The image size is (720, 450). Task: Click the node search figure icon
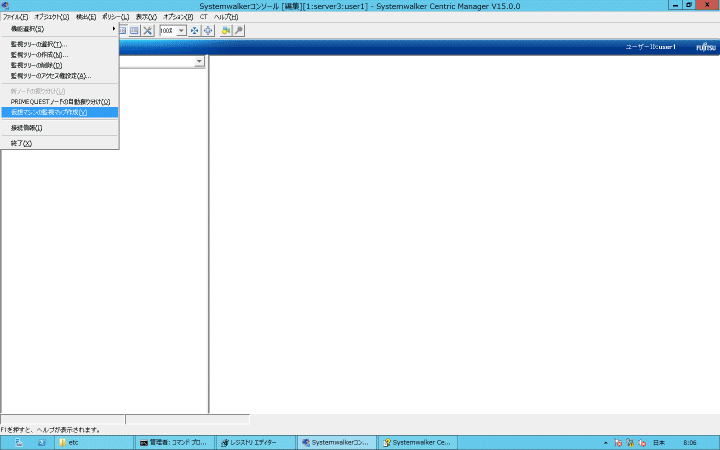click(x=225, y=31)
